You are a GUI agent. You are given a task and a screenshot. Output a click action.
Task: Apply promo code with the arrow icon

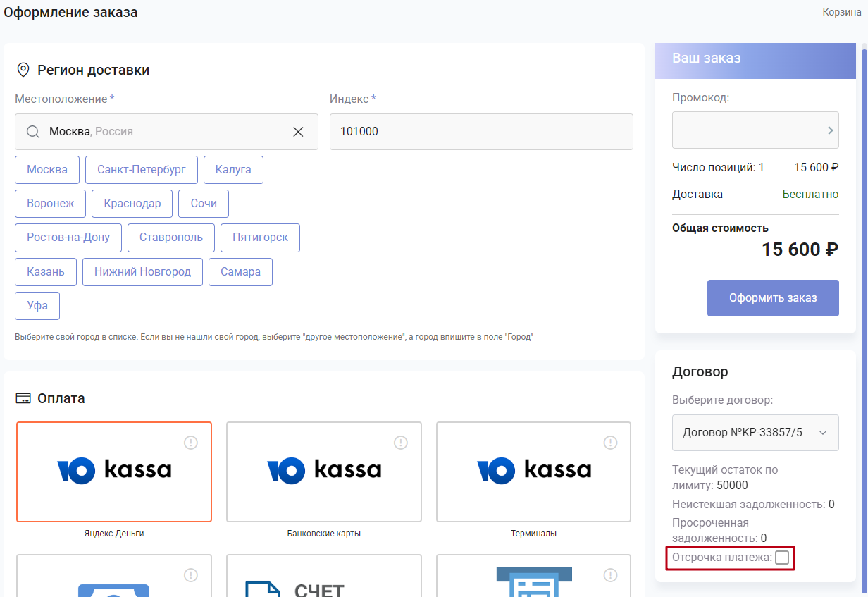[830, 130]
